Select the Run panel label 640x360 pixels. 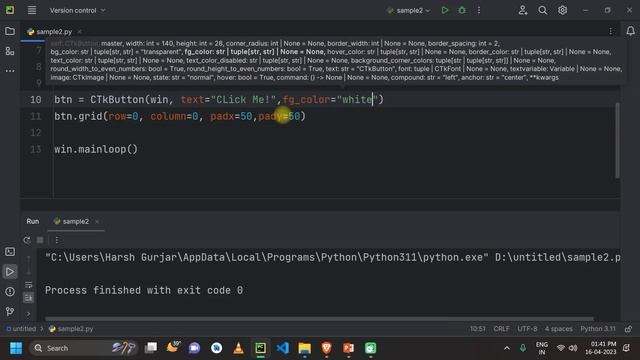pos(33,221)
